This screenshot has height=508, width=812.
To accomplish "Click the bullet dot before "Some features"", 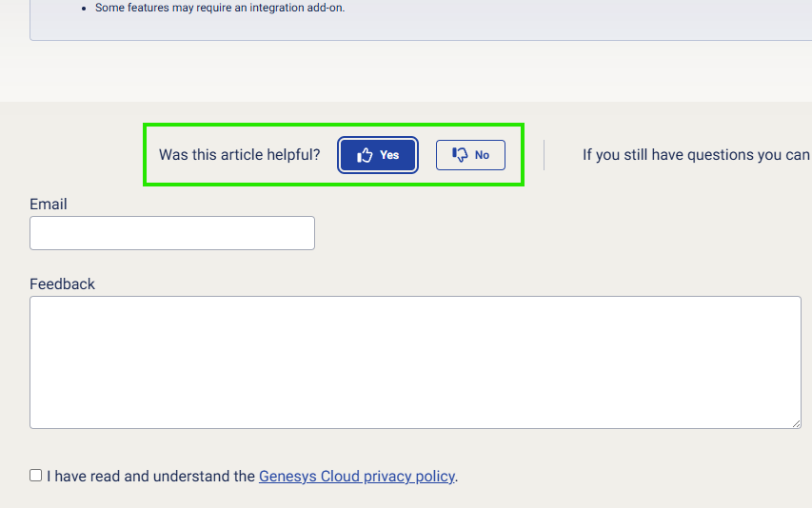I will [x=85, y=9].
